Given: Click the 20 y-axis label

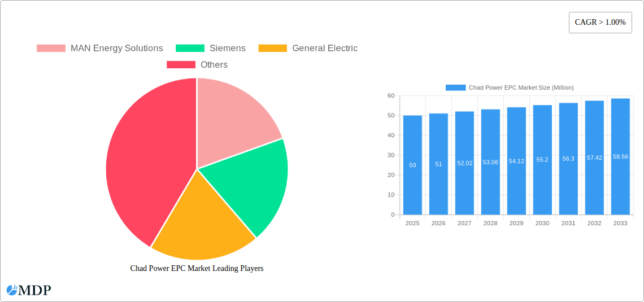Looking at the screenshot, I should pyautogui.click(x=391, y=175).
